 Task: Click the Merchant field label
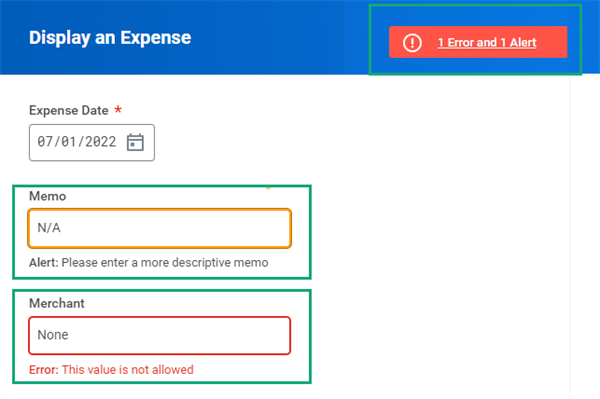[57, 303]
